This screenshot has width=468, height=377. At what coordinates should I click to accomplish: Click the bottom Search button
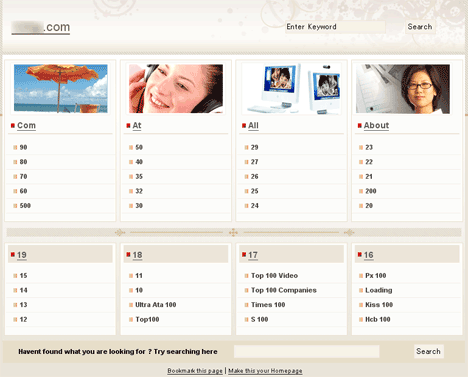click(x=429, y=351)
